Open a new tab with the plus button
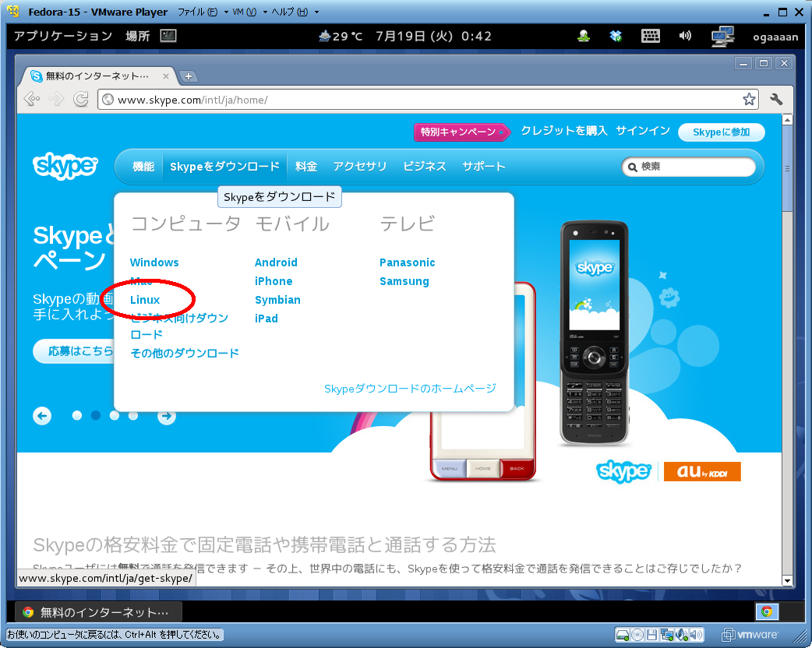Image resolution: width=812 pixels, height=648 pixels. [189, 76]
